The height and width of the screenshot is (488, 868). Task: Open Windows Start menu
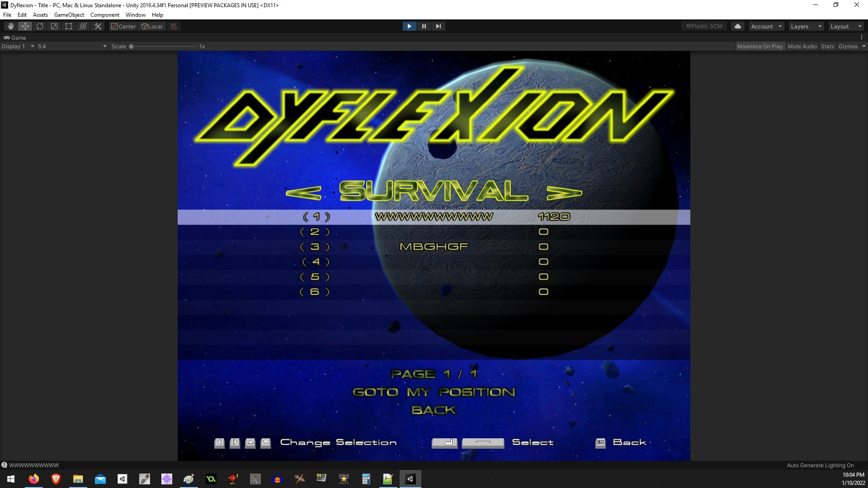coord(11,479)
